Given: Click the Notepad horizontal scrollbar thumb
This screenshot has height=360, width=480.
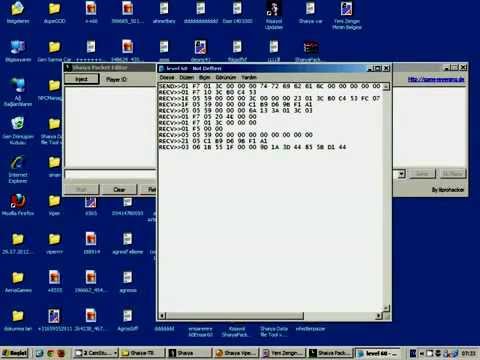Looking at the screenshot, I should pyautogui.click(x=235, y=315).
